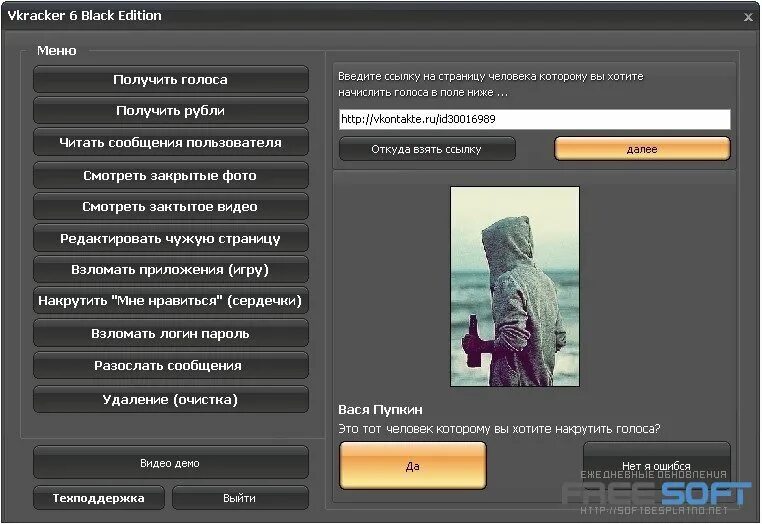
Task: Click the 'Вася Пупкин' name text
Action: (x=380, y=410)
